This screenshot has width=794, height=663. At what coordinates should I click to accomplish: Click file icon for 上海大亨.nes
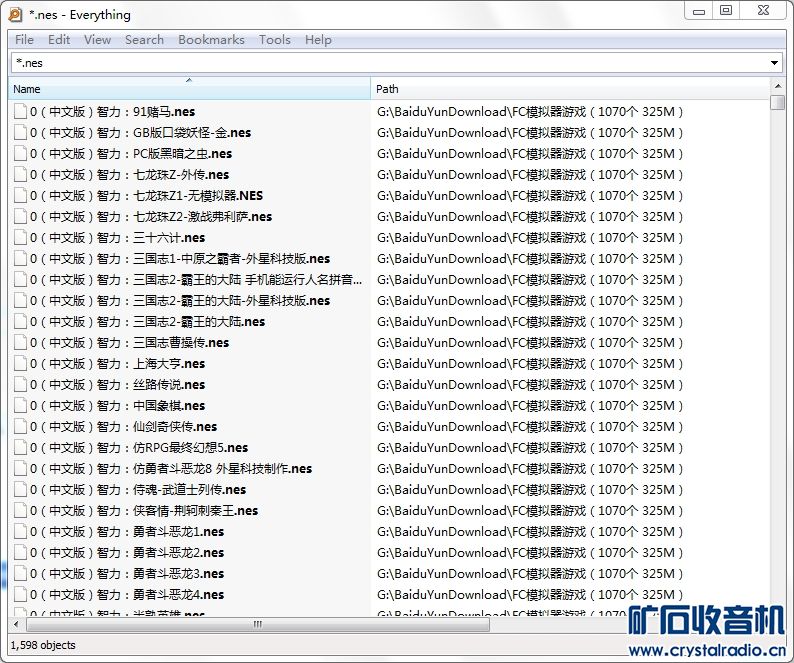tap(20, 364)
